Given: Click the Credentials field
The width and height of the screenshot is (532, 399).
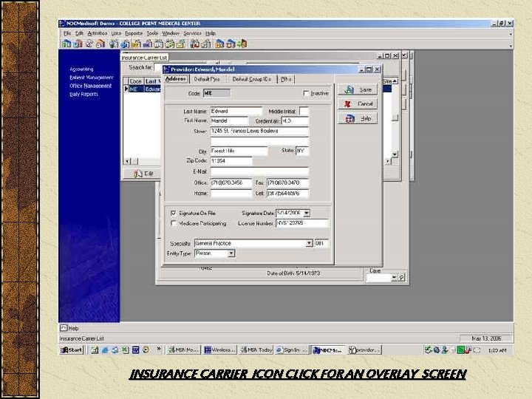Looking at the screenshot, I should 295,120.
